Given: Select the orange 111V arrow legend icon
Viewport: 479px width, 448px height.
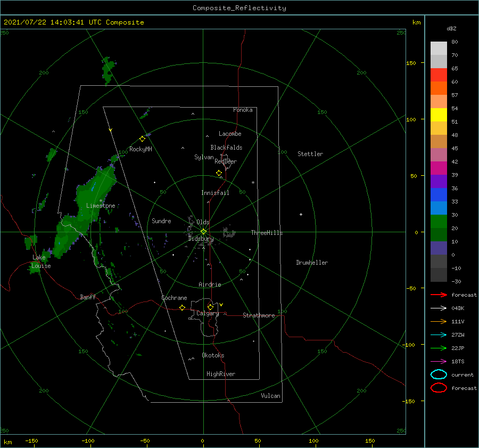Looking at the screenshot, I should [439, 321].
